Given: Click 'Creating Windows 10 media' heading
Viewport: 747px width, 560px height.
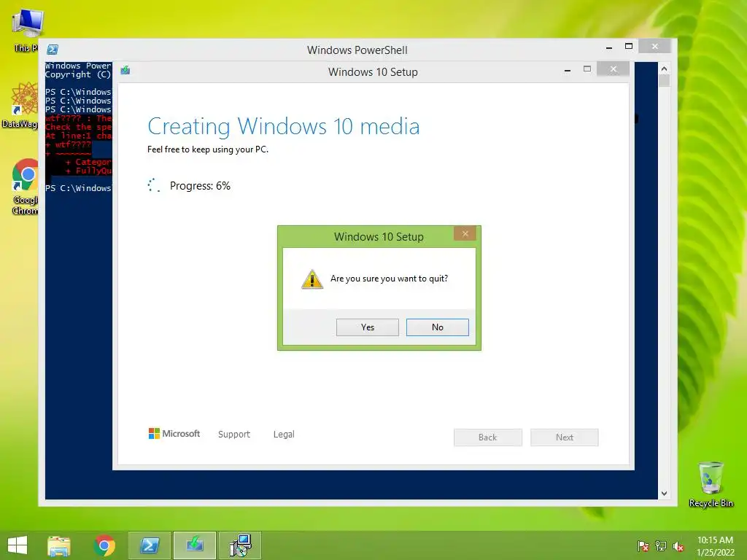Looking at the screenshot, I should tap(284, 127).
